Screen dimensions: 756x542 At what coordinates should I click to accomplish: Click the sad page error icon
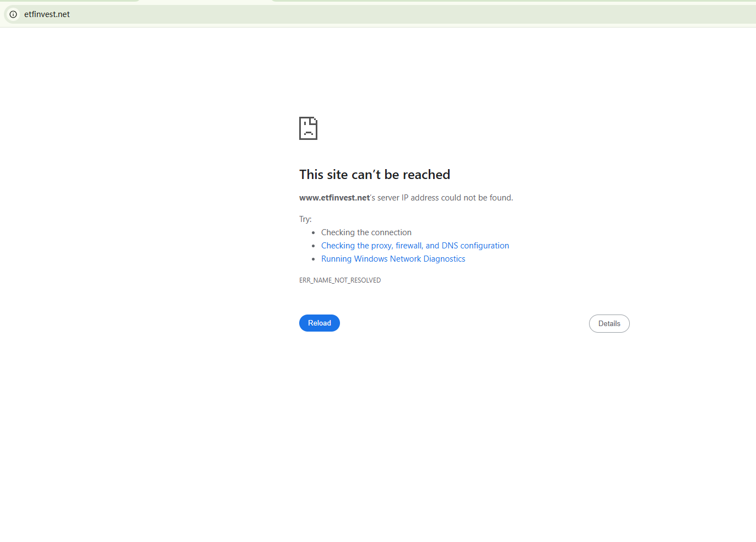308,128
